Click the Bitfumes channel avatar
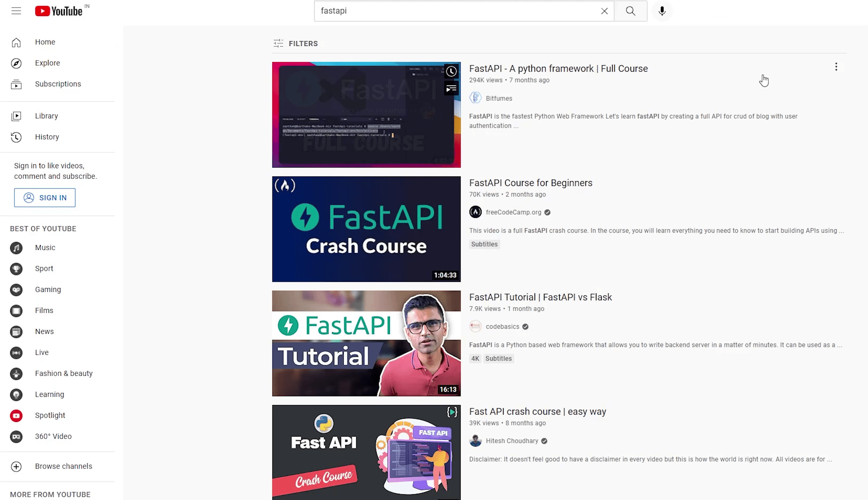The width and height of the screenshot is (868, 500). (x=475, y=98)
